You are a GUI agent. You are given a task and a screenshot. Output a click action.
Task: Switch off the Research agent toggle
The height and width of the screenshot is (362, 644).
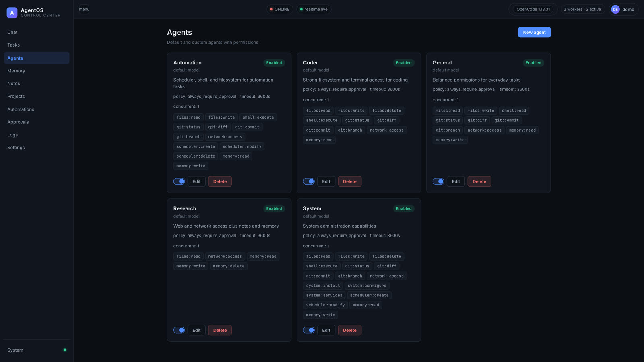tap(179, 330)
